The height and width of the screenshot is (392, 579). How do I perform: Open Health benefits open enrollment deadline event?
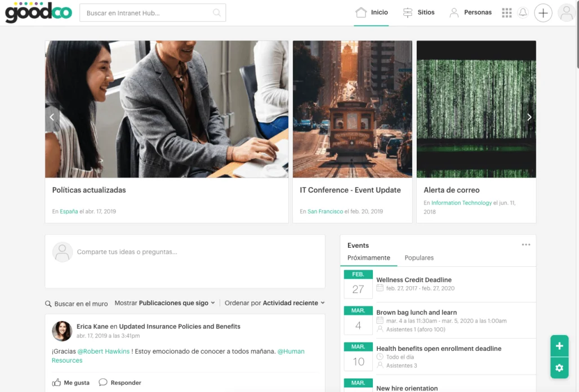(x=439, y=349)
